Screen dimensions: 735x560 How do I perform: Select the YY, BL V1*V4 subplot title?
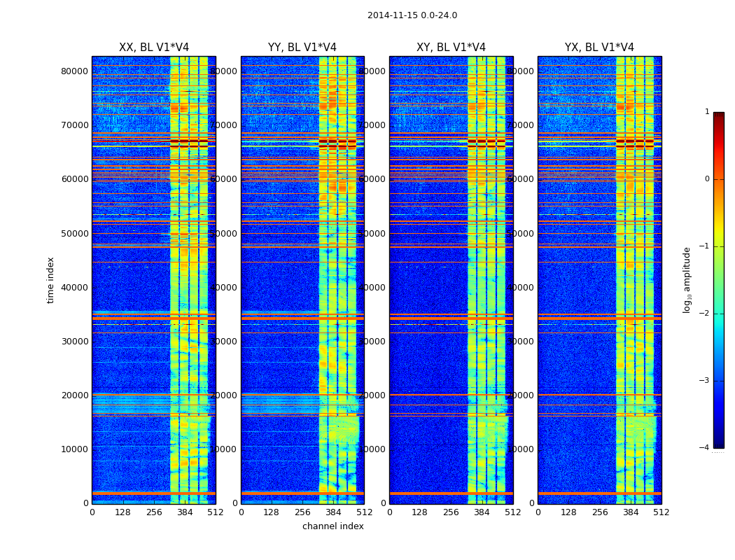click(302, 48)
